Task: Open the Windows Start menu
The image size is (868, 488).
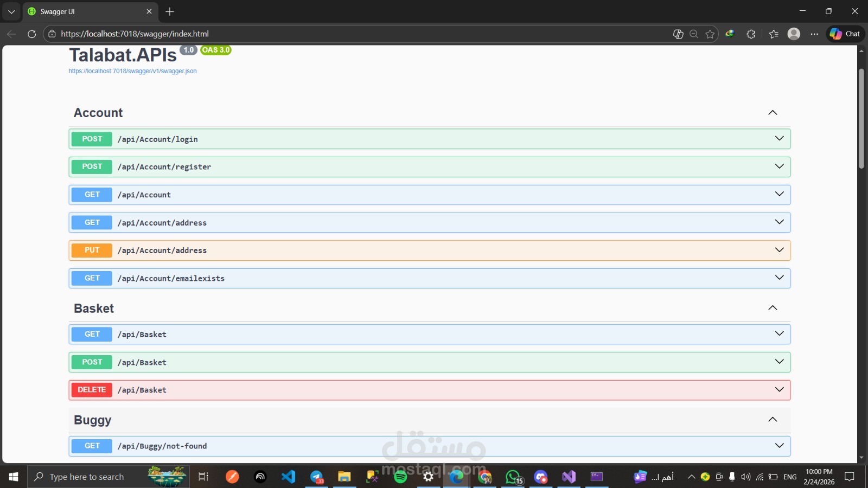Action: coord(14,477)
